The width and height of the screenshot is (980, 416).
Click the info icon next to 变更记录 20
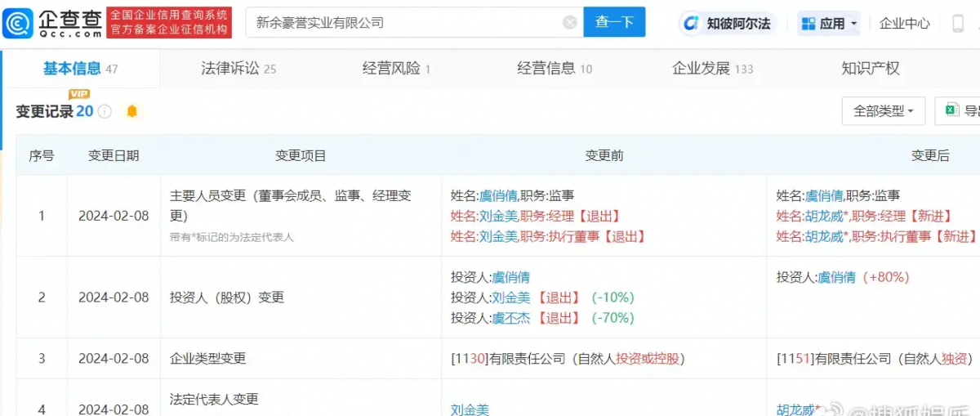(x=105, y=111)
